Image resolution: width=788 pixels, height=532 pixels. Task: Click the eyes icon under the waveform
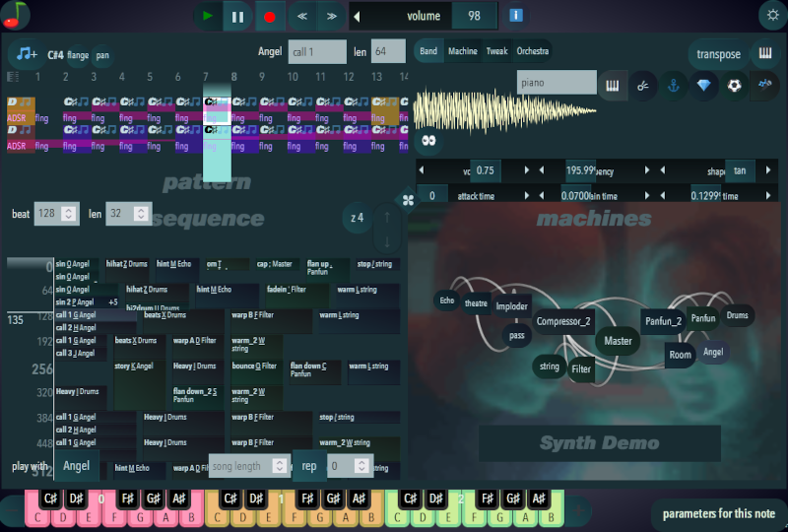click(428, 140)
